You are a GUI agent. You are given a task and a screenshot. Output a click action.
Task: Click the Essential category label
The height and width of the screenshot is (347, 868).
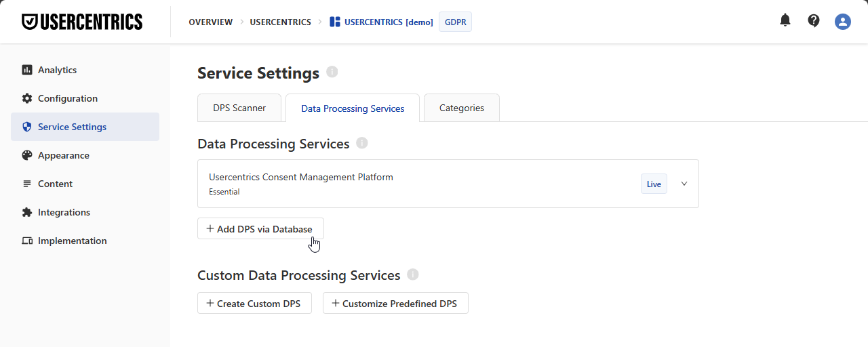coord(224,192)
